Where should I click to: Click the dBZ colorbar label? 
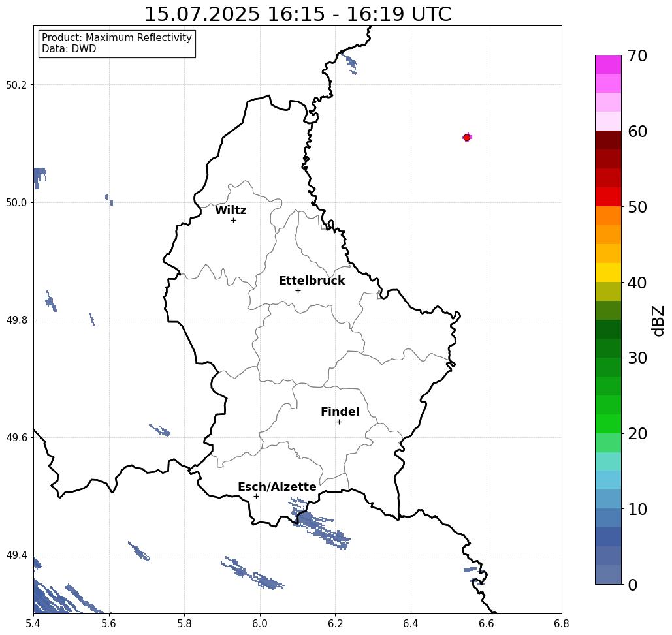pos(659,320)
